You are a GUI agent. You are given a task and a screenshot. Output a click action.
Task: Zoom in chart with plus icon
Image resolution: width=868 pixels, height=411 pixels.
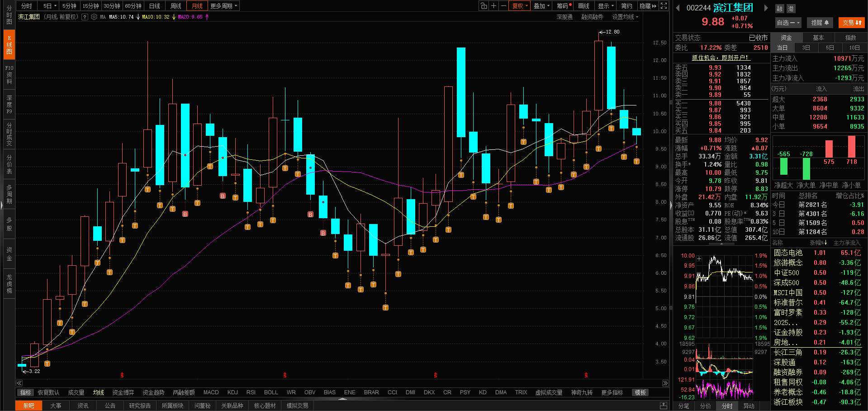click(494, 6)
